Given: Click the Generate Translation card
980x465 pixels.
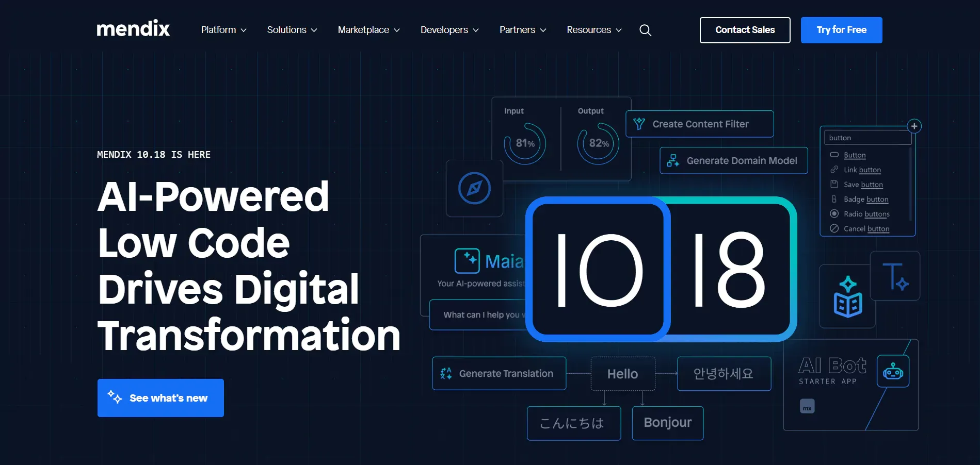Looking at the screenshot, I should click(x=499, y=373).
